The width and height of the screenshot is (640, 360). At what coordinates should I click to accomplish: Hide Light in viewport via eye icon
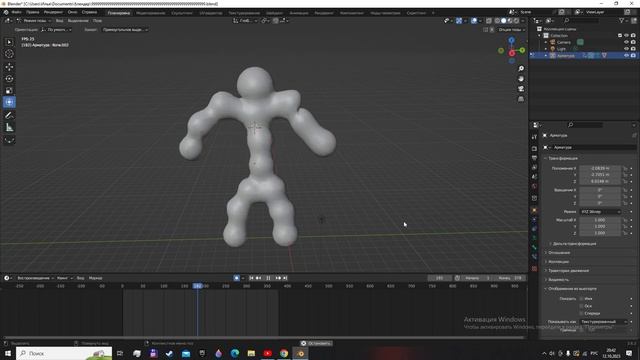626,49
